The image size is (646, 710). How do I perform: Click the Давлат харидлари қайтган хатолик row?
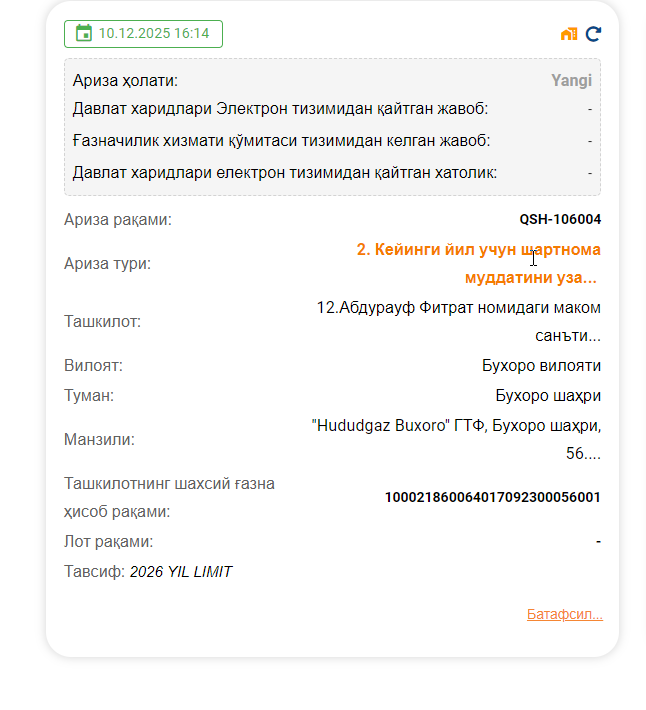[284, 173]
